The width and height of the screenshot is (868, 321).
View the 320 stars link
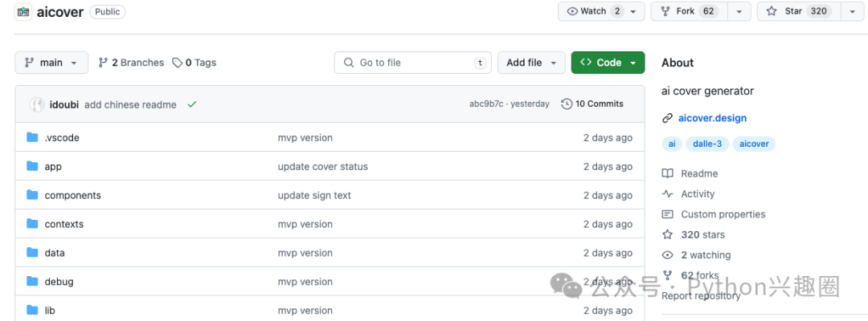pos(702,235)
